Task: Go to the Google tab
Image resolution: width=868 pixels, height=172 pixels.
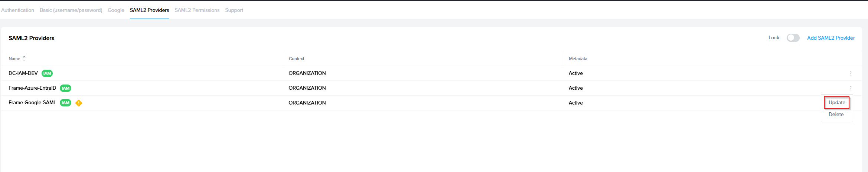Action: 116,10
